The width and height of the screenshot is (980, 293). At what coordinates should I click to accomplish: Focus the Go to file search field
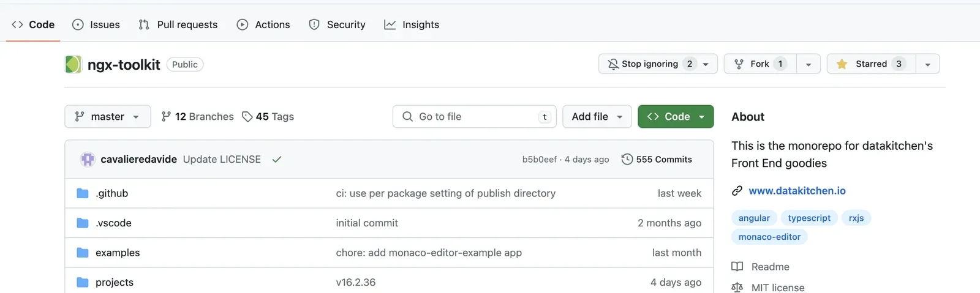coord(475,116)
